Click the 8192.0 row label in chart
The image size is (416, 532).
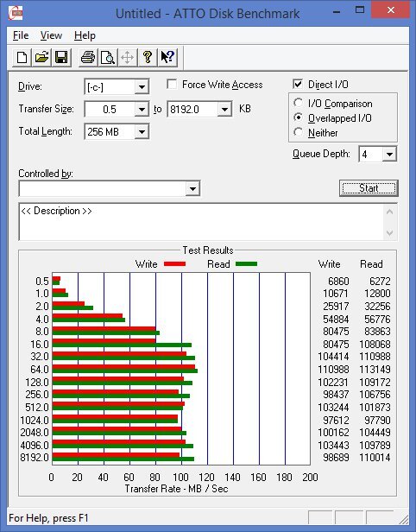(x=35, y=458)
